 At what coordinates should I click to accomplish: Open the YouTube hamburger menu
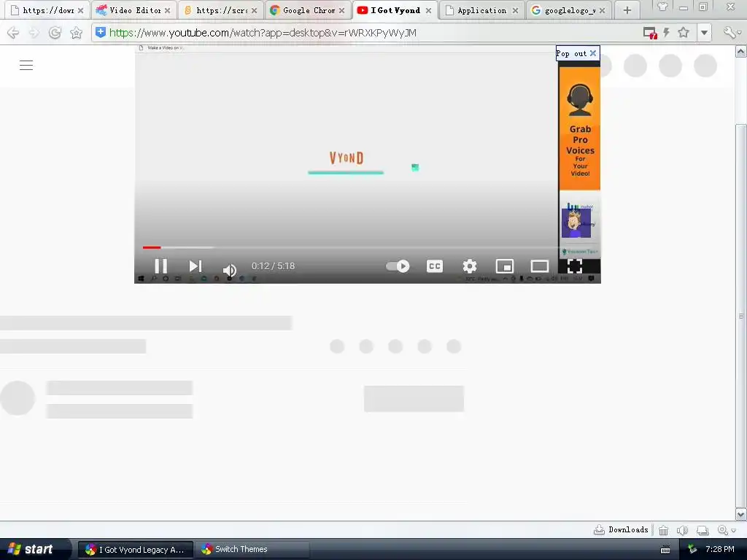26,65
